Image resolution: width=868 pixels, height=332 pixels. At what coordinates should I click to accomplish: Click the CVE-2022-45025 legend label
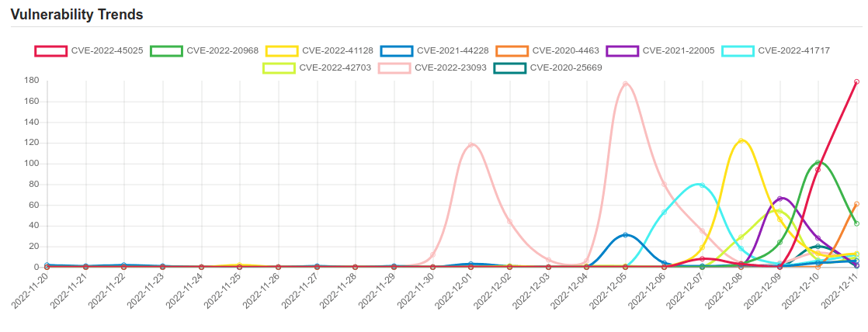[107, 51]
